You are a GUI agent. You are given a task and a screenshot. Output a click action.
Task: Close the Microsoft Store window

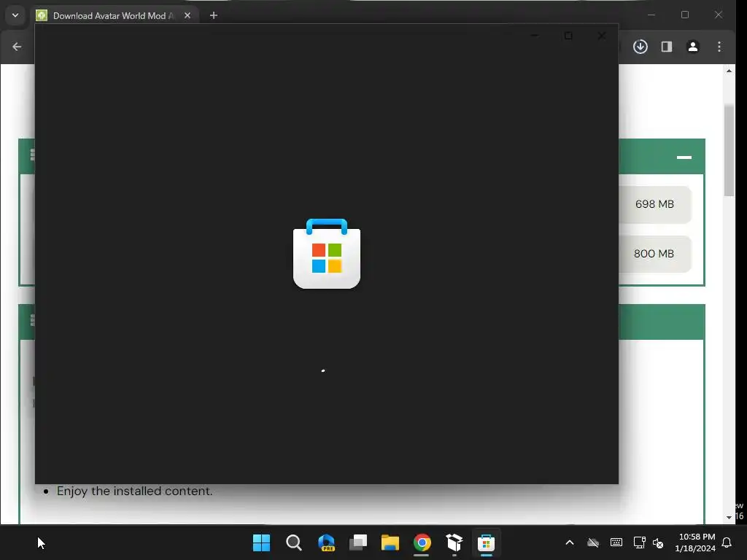pyautogui.click(x=602, y=36)
